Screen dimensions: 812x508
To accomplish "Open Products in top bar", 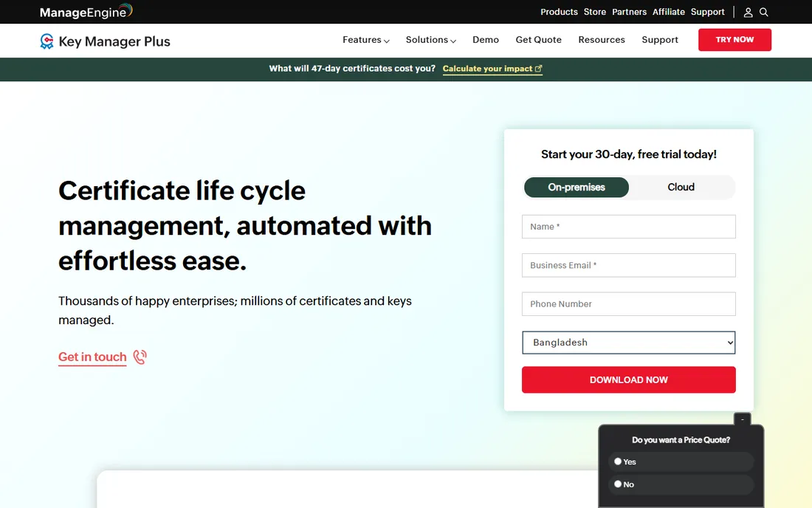I will pos(559,12).
